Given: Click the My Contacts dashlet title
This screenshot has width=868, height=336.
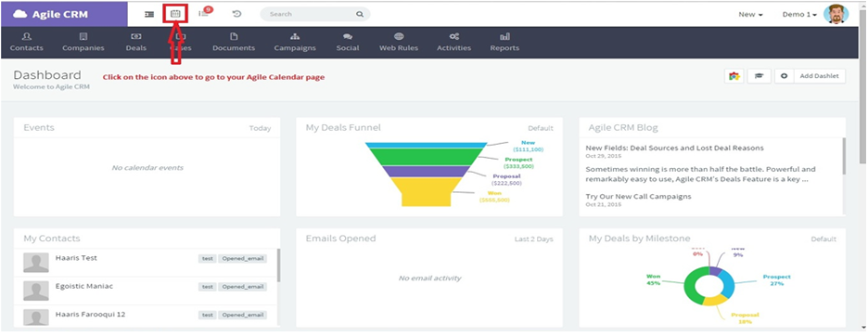Looking at the screenshot, I should [x=52, y=239].
